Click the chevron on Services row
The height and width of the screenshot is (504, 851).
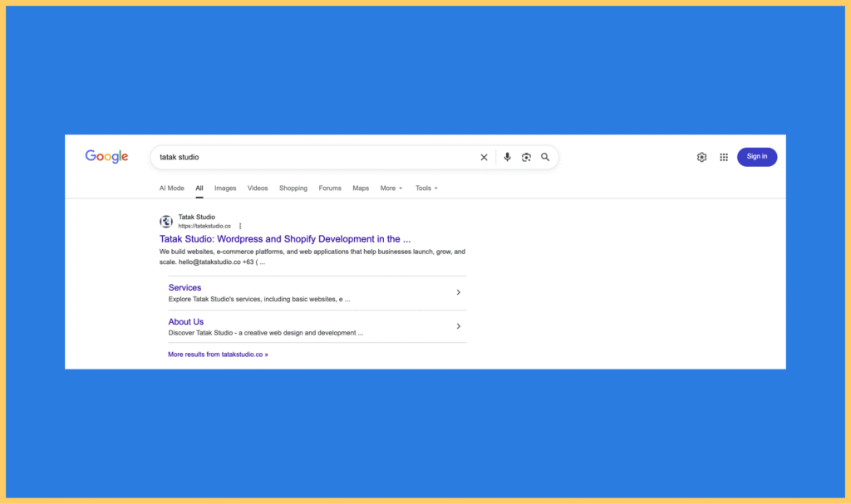[458, 292]
